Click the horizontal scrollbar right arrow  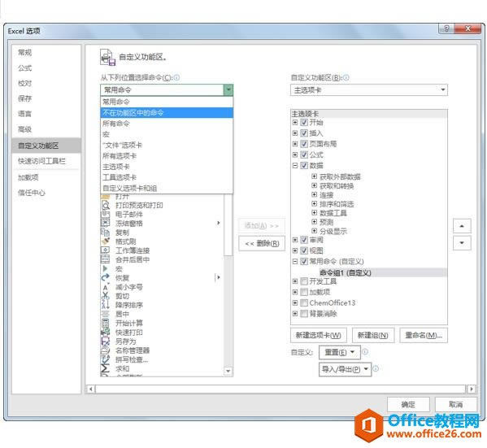(x=472, y=389)
